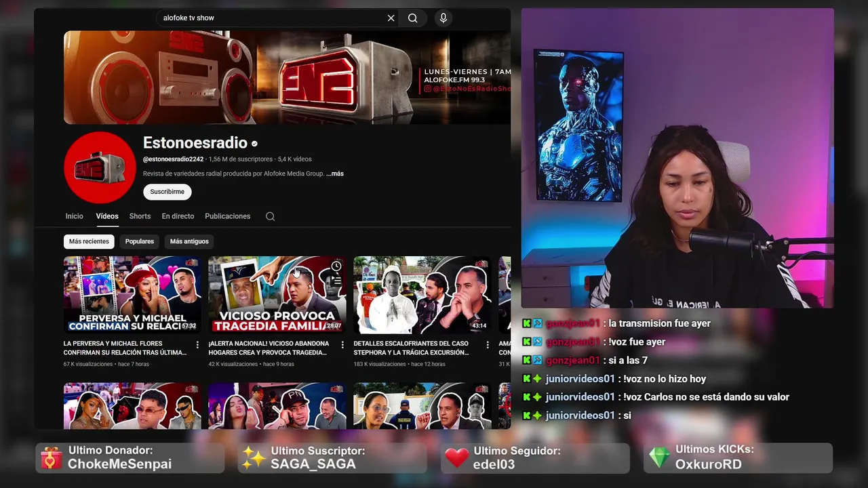Click the Estonoesradio channel avatar
Viewport: 868px width, 488px height.
(100, 167)
